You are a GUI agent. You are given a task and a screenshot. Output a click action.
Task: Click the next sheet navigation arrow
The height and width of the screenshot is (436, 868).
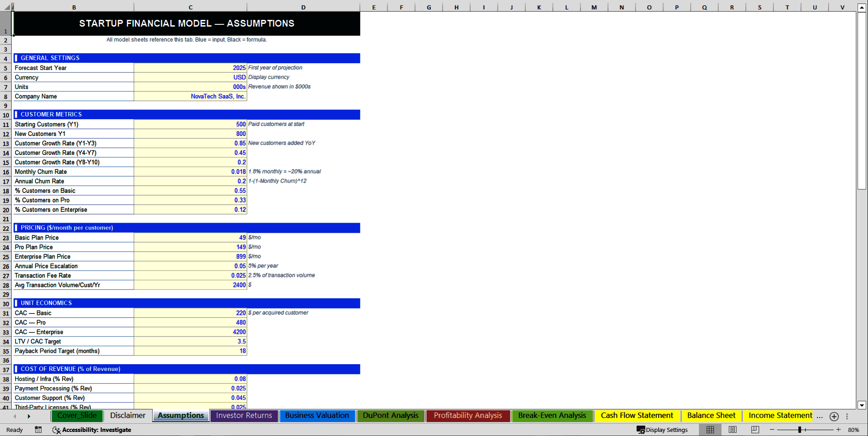[29, 416]
